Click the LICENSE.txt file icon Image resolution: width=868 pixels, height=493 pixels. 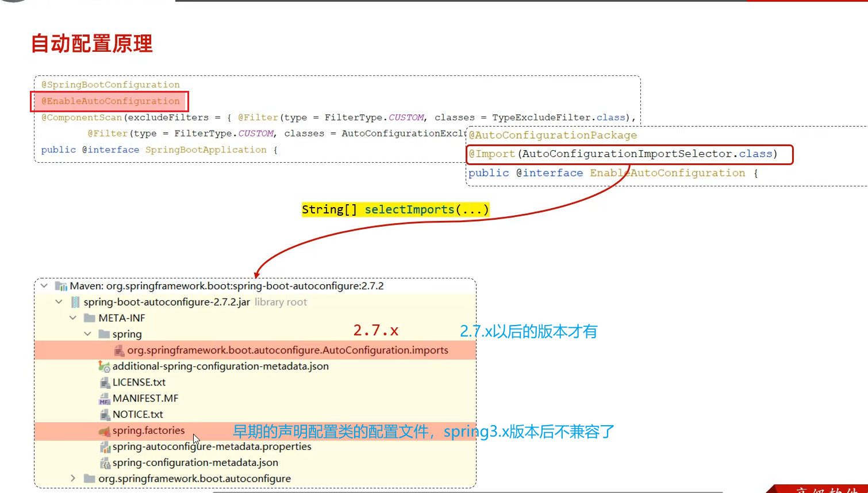pos(105,383)
